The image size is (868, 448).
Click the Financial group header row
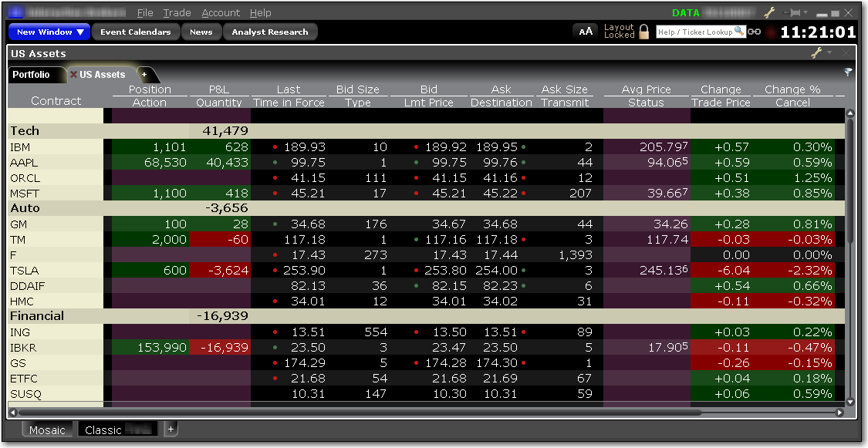[x=427, y=316]
